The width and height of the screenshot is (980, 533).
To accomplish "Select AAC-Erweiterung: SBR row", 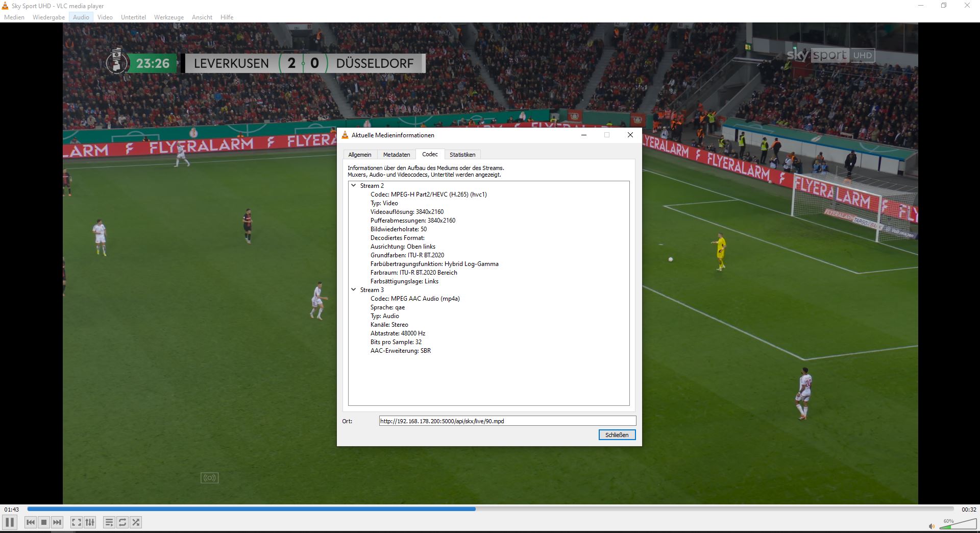I will (x=401, y=351).
